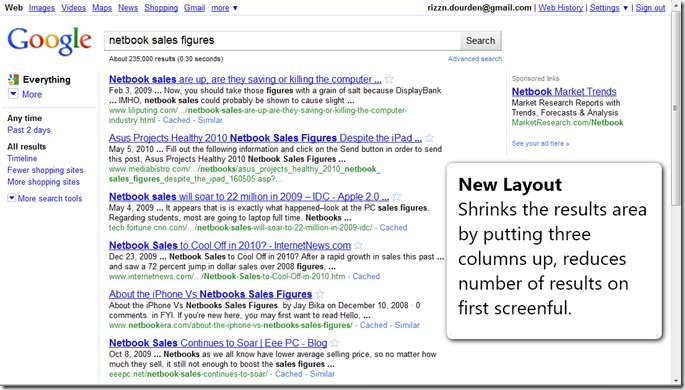Open 'Netbook Sales Continues to Soar' result
Viewport: 685px width, 390px height.
tap(218, 343)
